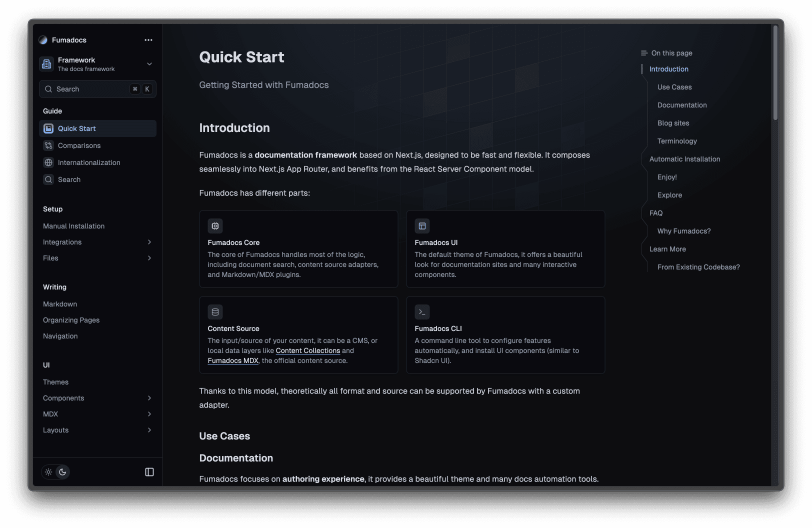The height and width of the screenshot is (528, 812).
Task: Open the Content Collections link
Action: (x=307, y=350)
